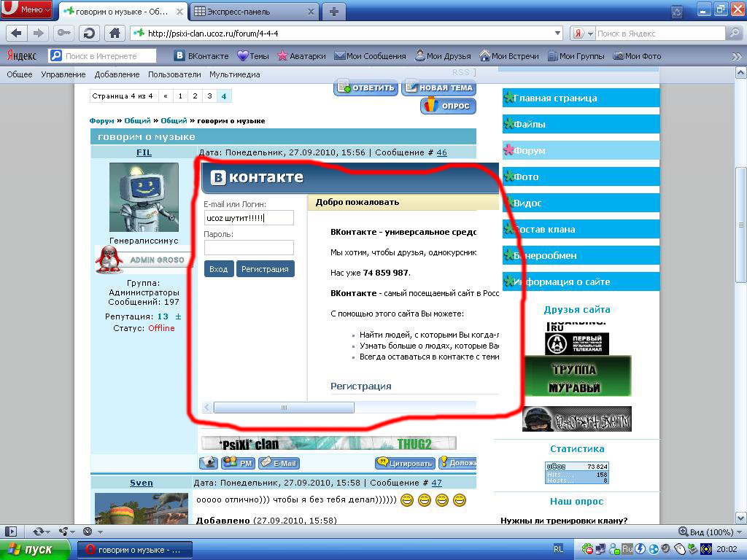Click the password wand key icon

pos(64,34)
